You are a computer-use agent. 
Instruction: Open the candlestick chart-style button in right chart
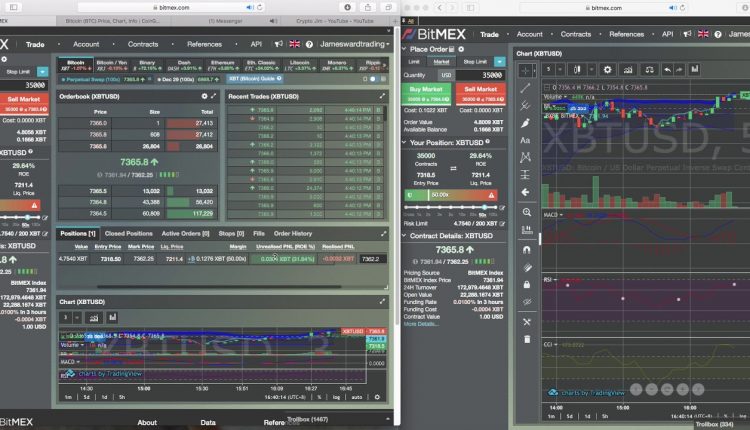click(x=577, y=70)
